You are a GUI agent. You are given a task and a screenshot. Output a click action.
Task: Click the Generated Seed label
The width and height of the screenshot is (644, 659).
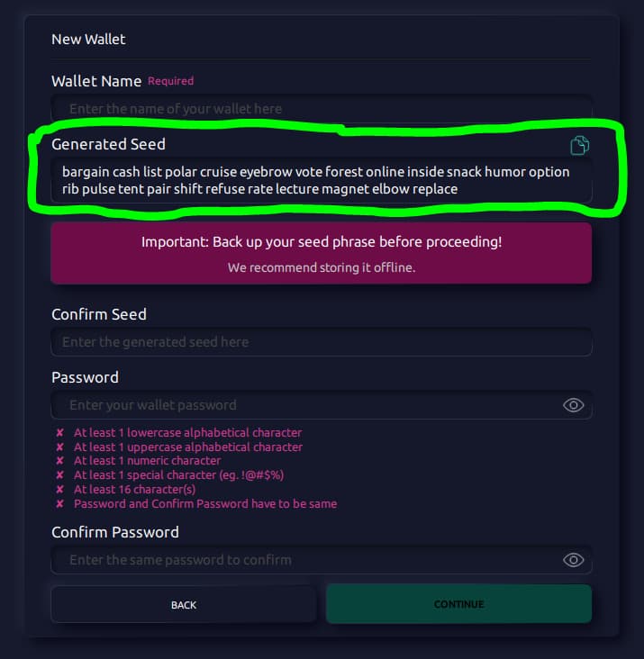pyautogui.click(x=108, y=144)
